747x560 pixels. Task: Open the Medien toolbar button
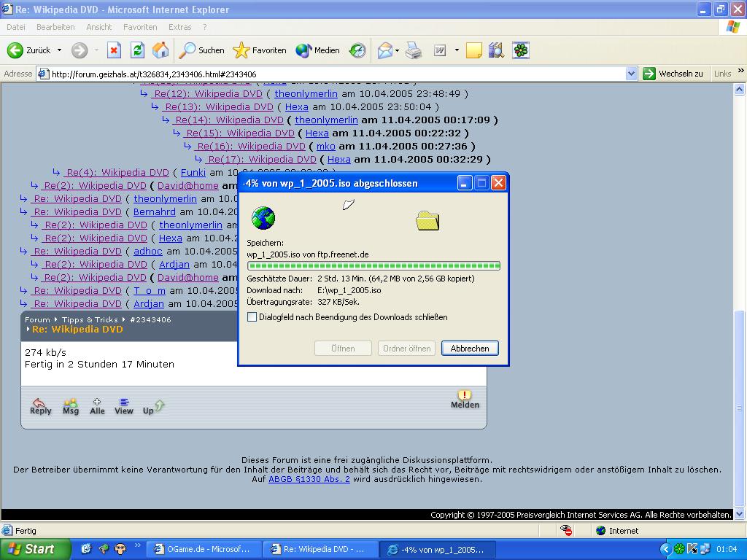pos(318,50)
